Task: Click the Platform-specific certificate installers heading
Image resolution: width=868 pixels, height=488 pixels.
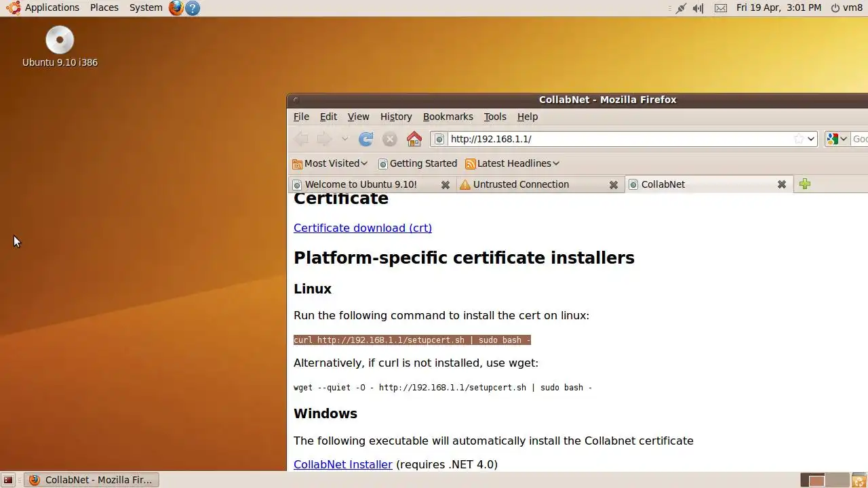Action: (464, 258)
